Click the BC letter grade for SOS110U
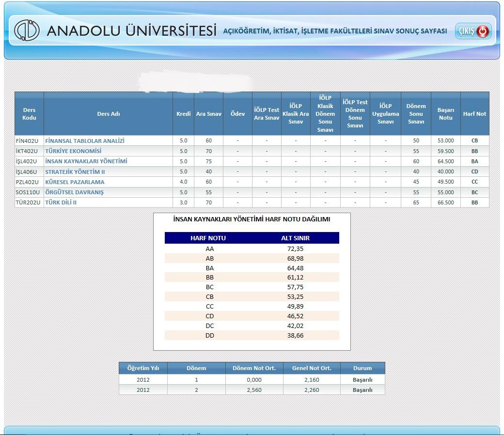The image size is (504, 435). tap(475, 192)
